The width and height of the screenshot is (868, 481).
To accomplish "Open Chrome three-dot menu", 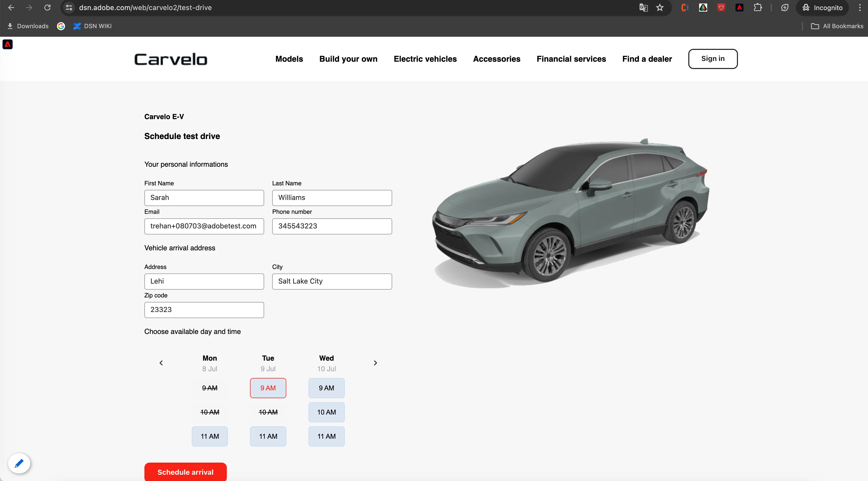I will point(860,7).
